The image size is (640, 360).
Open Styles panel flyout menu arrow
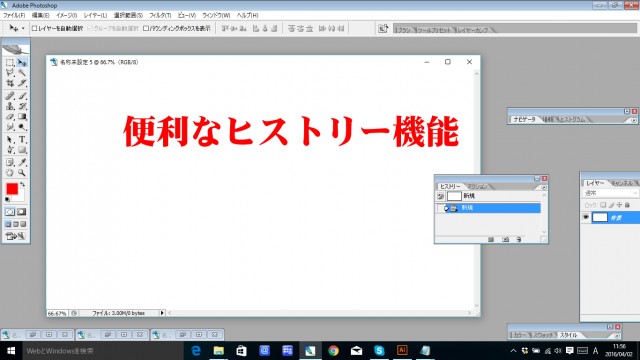(x=617, y=336)
